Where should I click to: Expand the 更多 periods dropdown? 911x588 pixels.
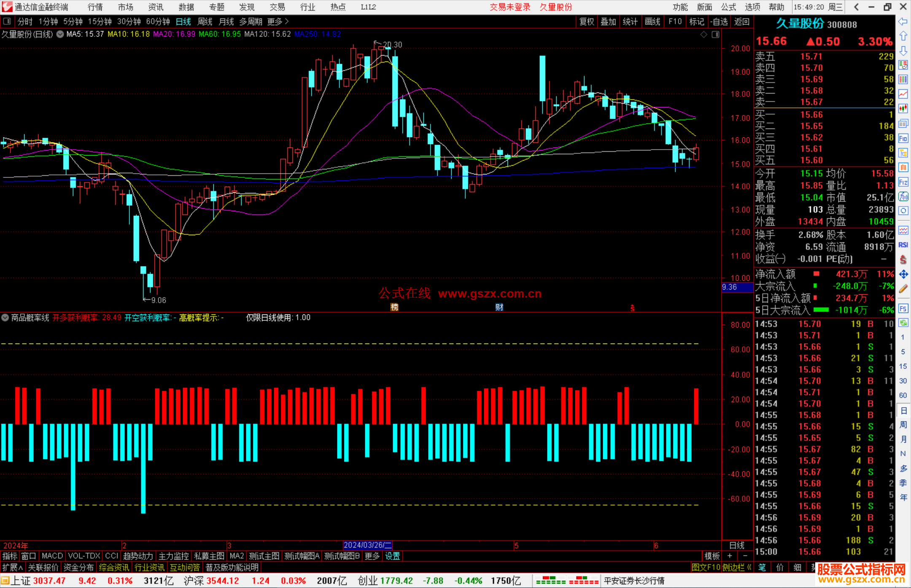click(278, 21)
